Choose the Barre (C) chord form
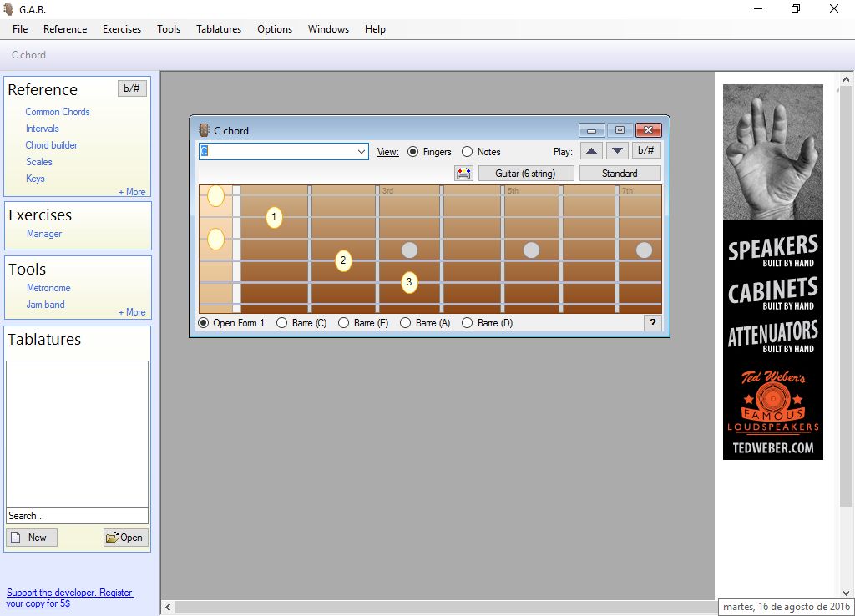Screen dimensions: 855x616 click(282, 322)
